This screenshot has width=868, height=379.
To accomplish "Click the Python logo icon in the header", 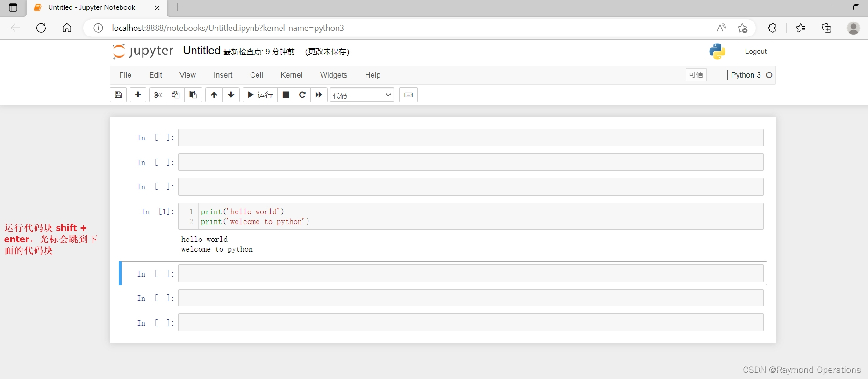I will 717,51.
